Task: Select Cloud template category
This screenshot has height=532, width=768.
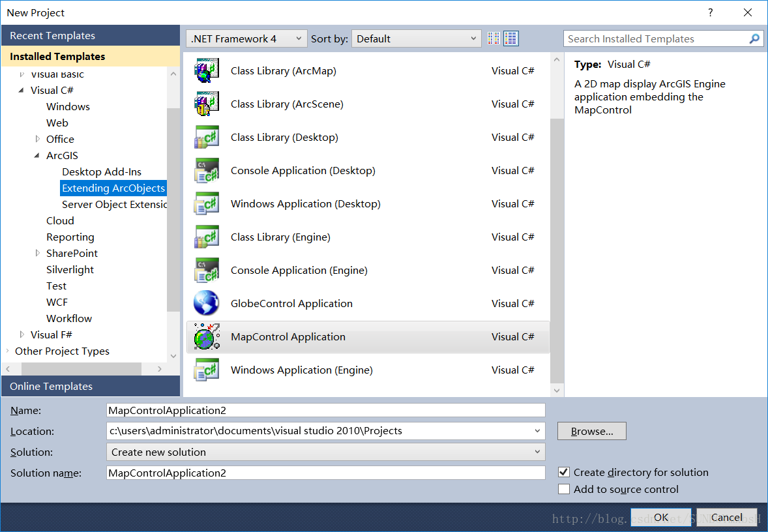Action: pos(60,220)
